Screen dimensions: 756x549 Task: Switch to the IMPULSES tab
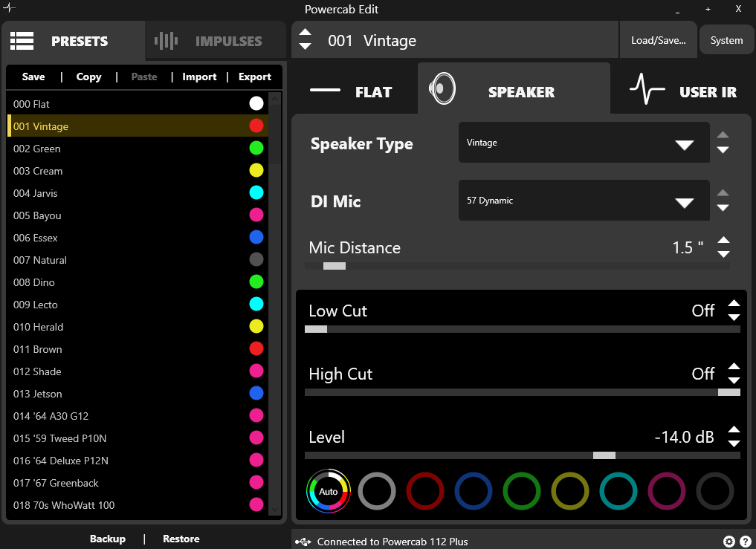pos(216,41)
